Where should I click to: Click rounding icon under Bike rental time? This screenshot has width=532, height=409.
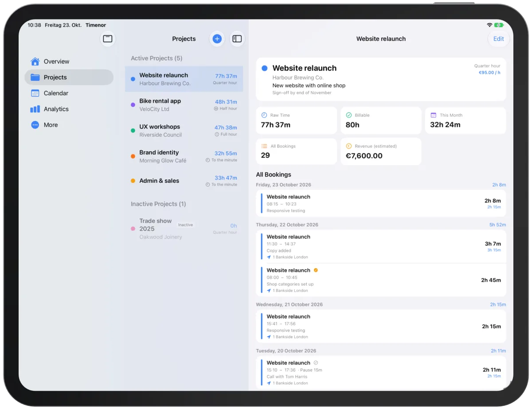pos(216,109)
